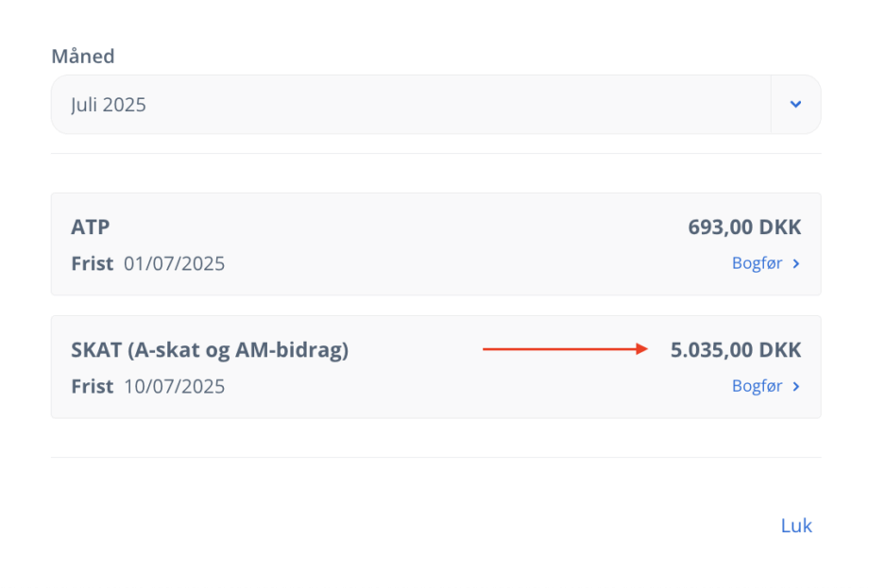Screen dimensions: 869x588
Task: Click the ATP deadline date 01/07/2025
Action: coord(174,263)
